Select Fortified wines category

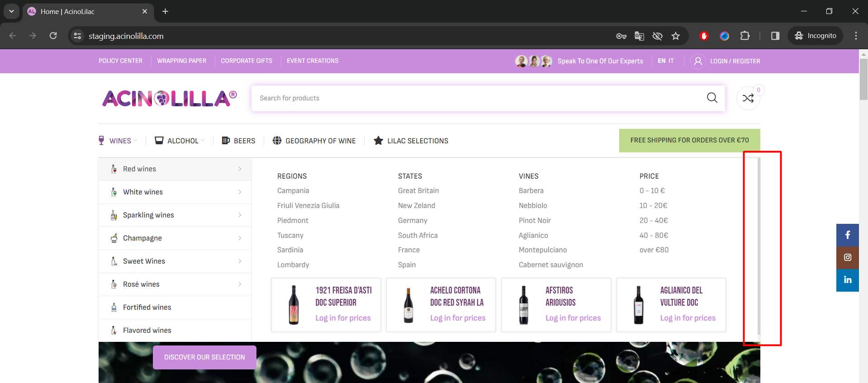tap(175, 307)
